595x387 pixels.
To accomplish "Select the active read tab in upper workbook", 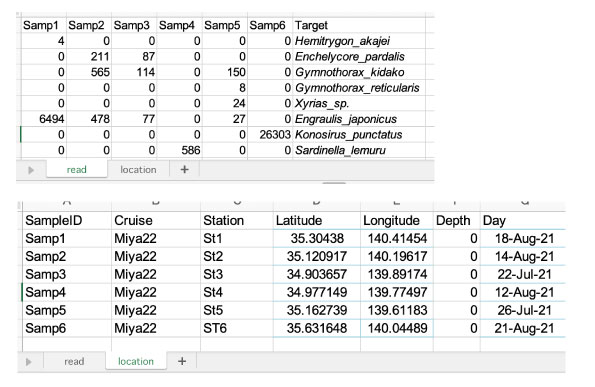I will [77, 170].
